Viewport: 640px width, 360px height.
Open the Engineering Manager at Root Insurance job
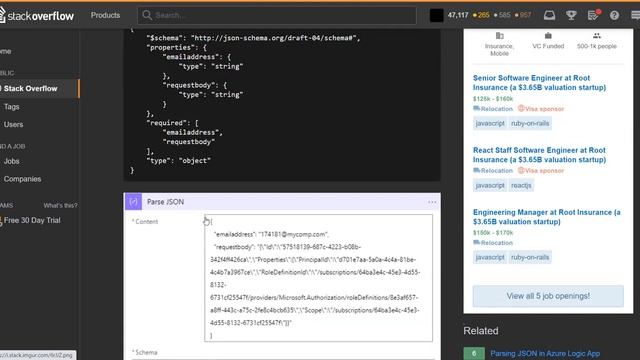pyautogui.click(x=547, y=217)
